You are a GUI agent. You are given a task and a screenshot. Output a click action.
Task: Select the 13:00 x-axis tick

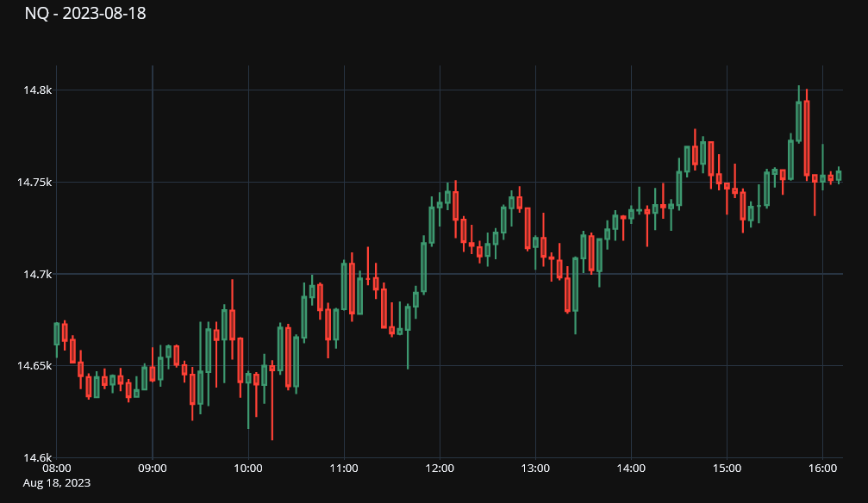pos(535,469)
